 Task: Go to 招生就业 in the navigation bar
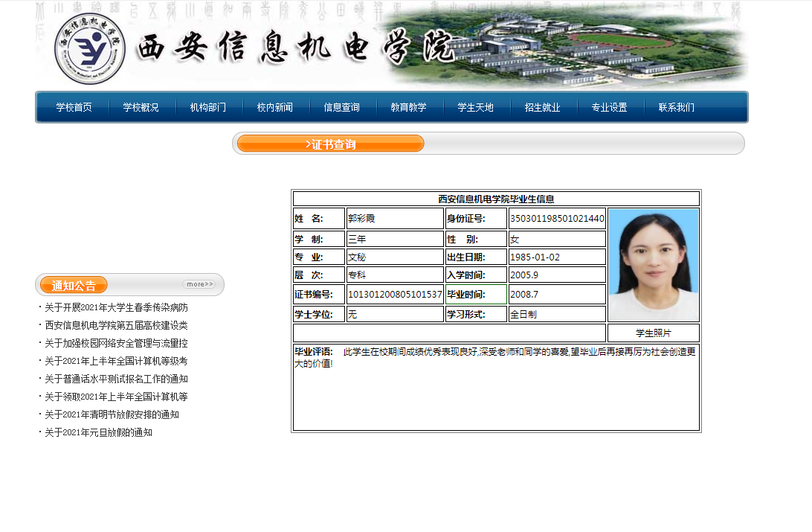(x=542, y=107)
